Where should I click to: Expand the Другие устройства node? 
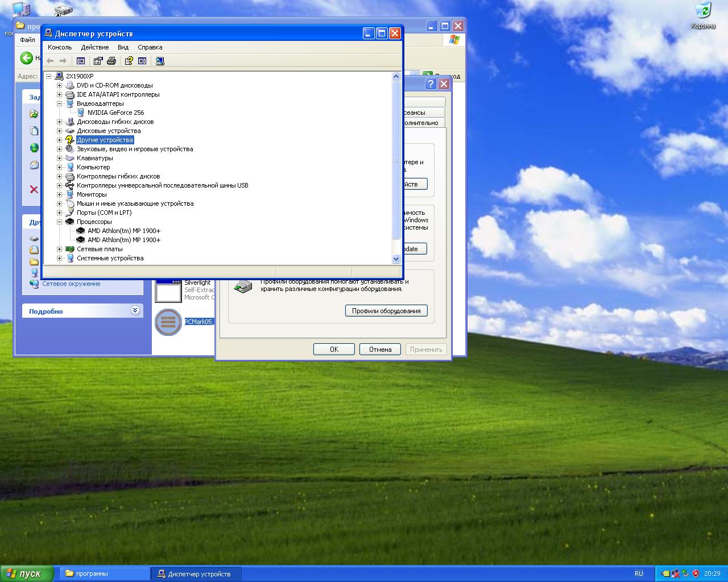pyautogui.click(x=59, y=140)
